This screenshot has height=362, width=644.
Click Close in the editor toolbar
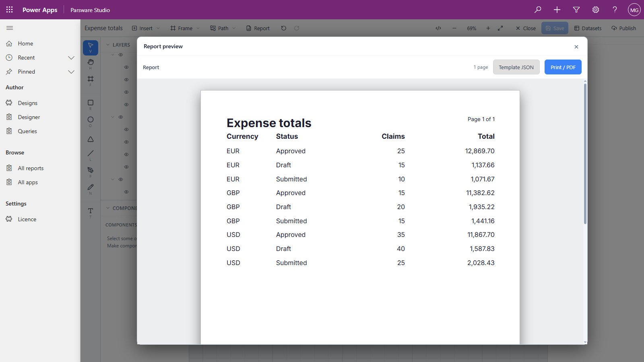(526, 28)
